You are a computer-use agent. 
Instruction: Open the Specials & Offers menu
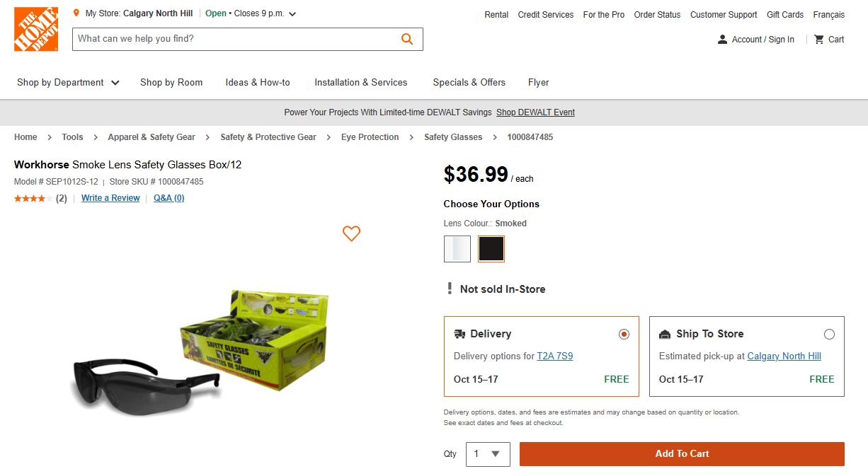[x=469, y=82]
